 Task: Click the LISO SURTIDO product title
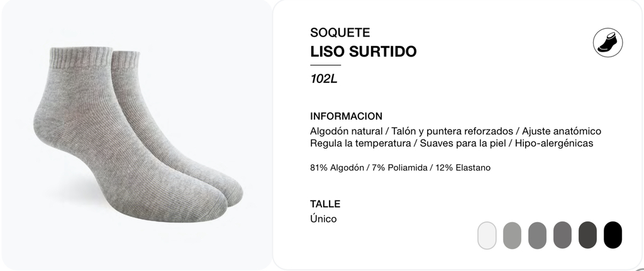click(x=364, y=52)
